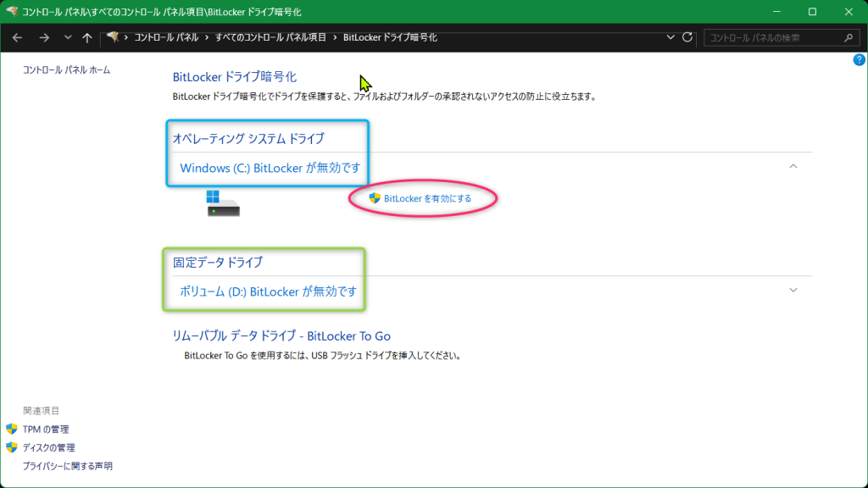Open the プライバシーに関する声明 link
Viewport: 868px width, 488px height.
67,466
